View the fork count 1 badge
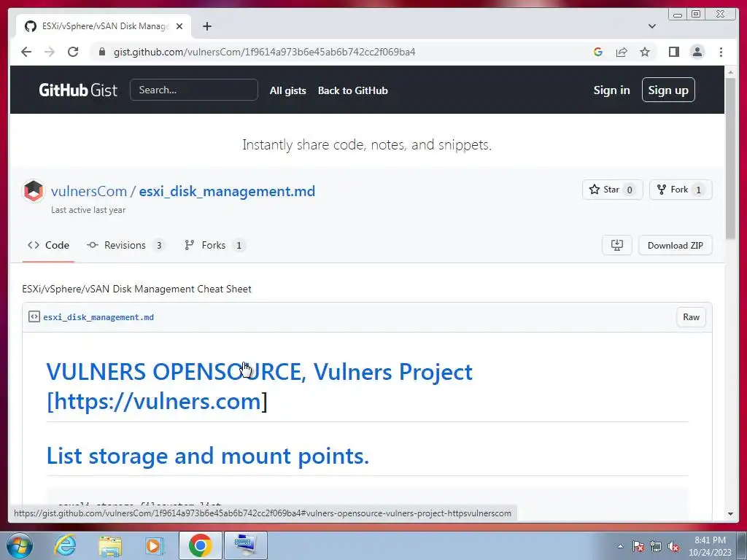Image resolution: width=747 pixels, height=560 pixels. click(x=698, y=190)
